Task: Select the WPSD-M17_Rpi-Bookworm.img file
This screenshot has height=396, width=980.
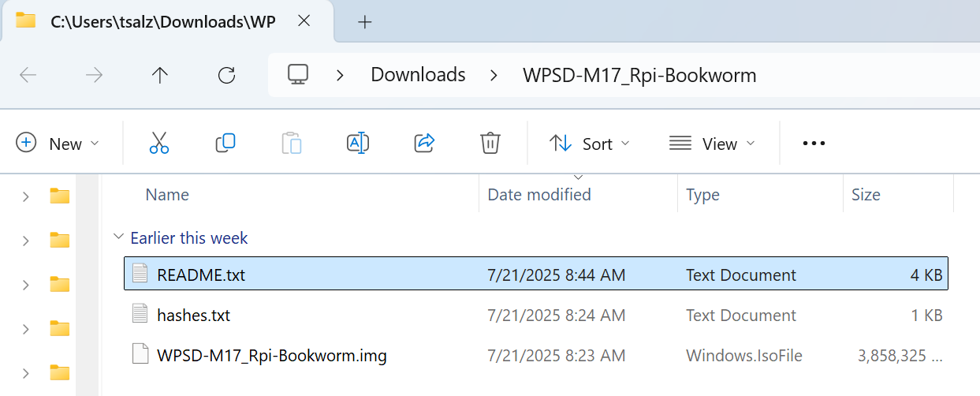Action: (271, 356)
